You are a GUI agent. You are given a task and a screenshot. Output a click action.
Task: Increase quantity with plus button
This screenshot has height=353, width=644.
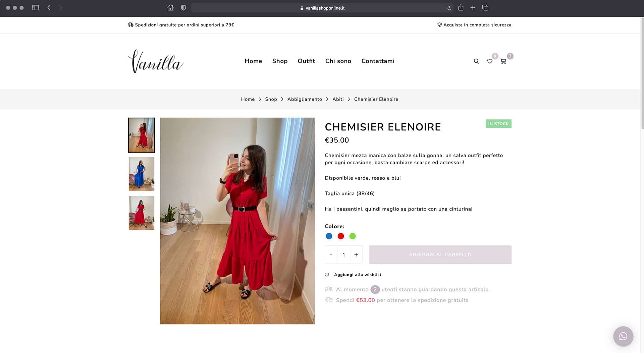pos(356,255)
